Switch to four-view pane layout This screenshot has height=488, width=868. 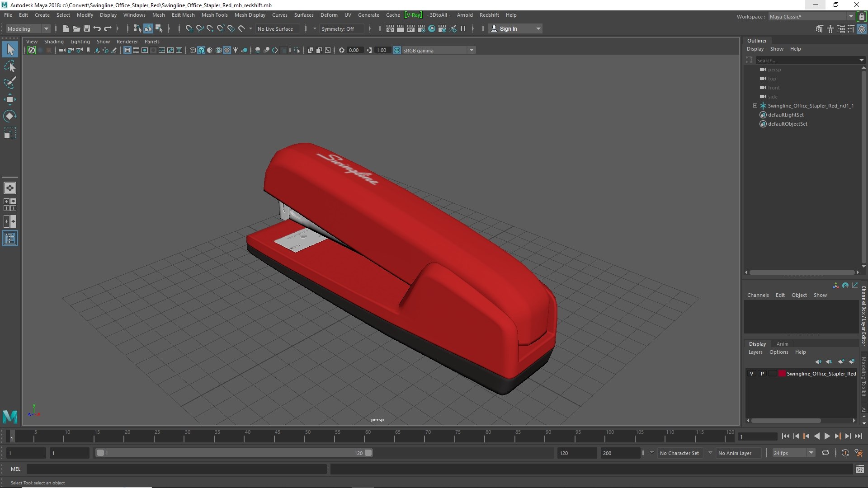(10, 205)
